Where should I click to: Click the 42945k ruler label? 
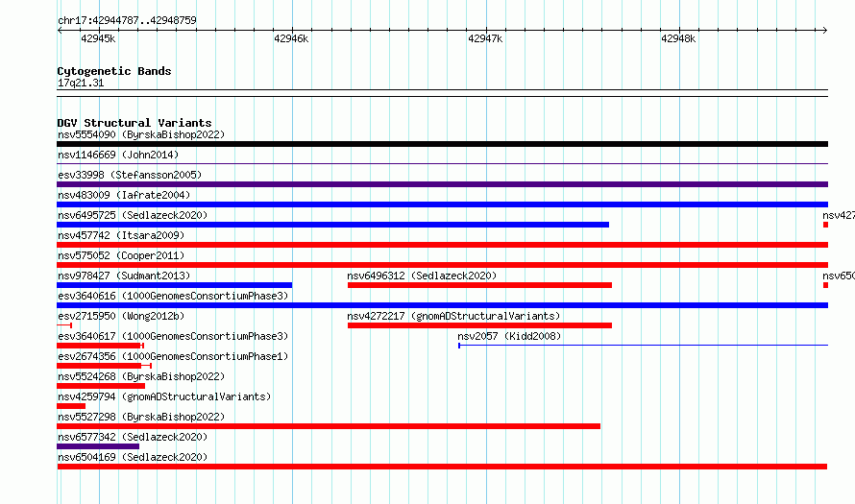(98, 38)
